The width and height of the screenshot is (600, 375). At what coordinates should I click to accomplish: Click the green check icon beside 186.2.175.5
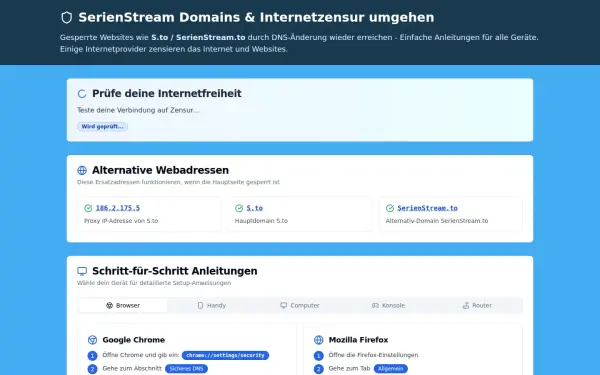88,208
